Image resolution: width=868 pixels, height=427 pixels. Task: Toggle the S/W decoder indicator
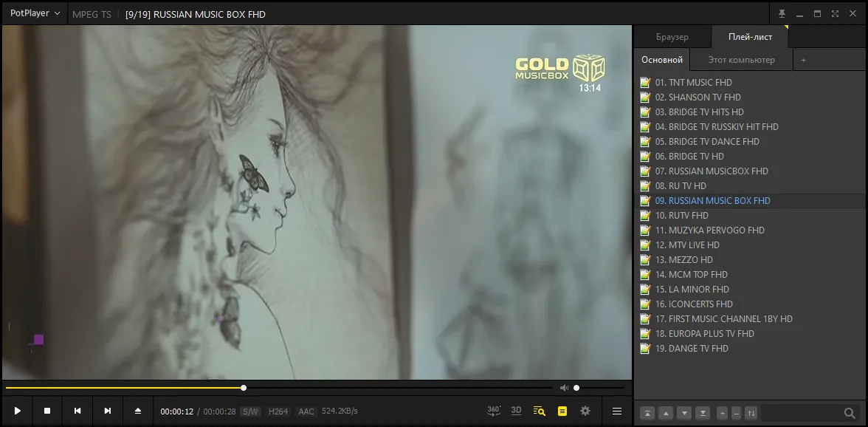coord(251,411)
